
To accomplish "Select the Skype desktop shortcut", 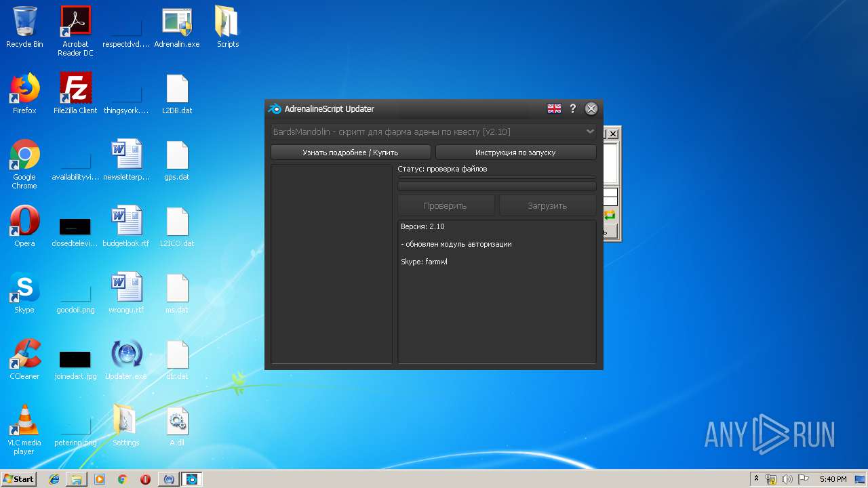I will point(24,293).
